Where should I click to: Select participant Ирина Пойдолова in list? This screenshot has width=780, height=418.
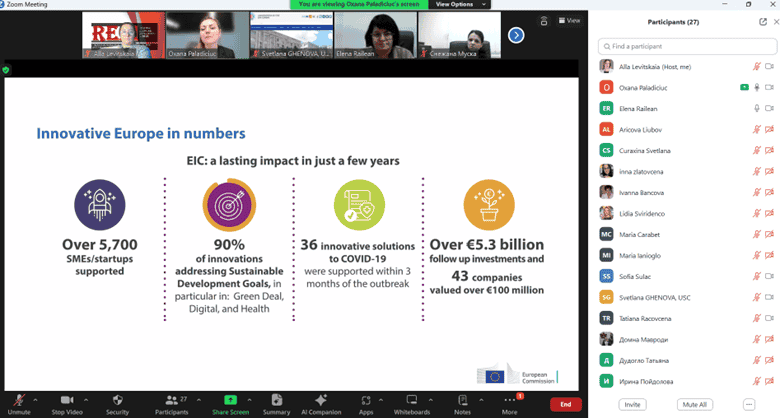(687, 381)
